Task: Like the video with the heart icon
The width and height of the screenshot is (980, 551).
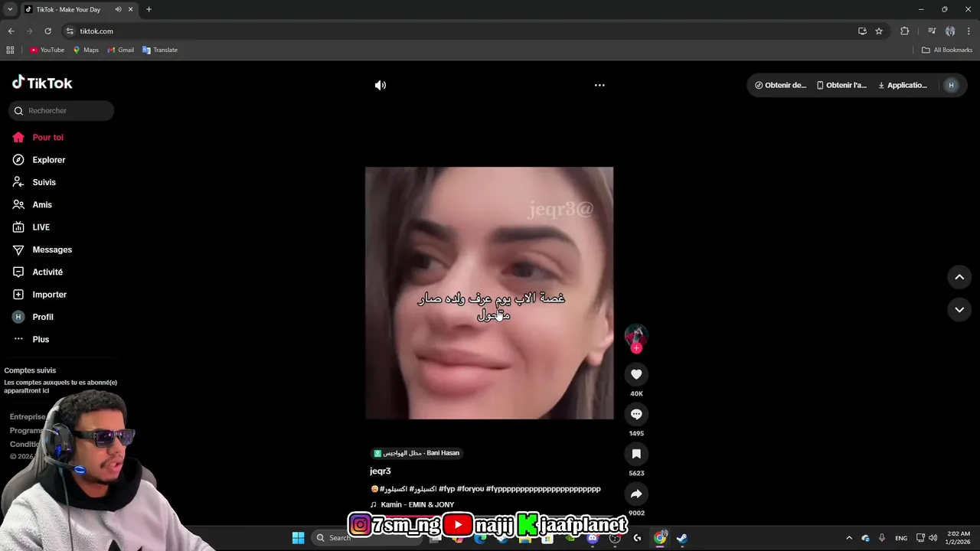Action: click(636, 374)
